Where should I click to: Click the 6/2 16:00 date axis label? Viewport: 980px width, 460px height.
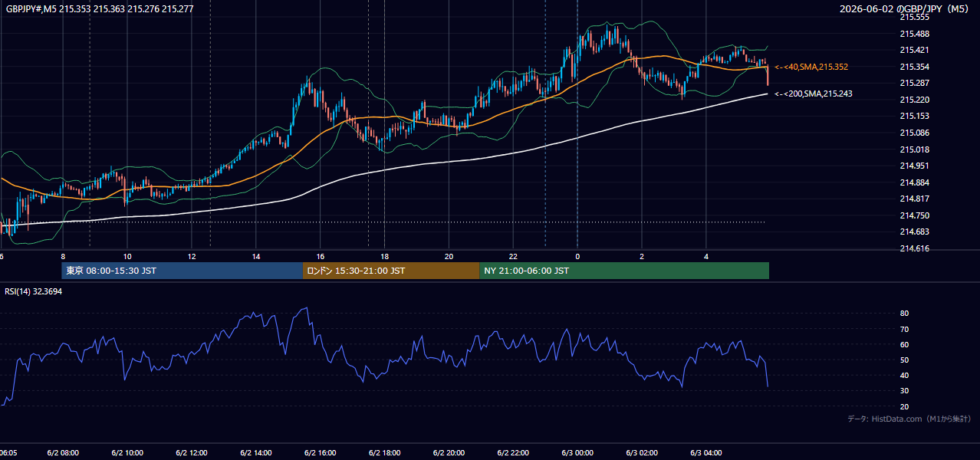(321, 453)
